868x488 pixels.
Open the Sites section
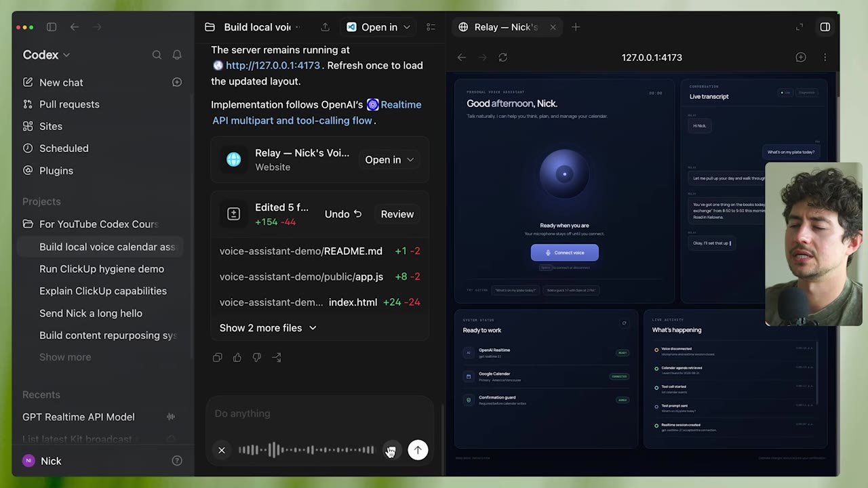pyautogui.click(x=51, y=126)
